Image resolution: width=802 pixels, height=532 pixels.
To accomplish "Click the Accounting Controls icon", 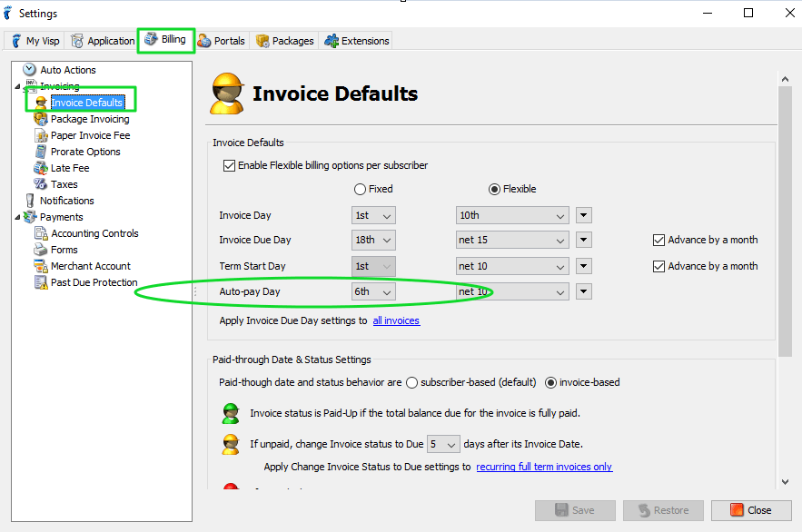I will (x=41, y=233).
